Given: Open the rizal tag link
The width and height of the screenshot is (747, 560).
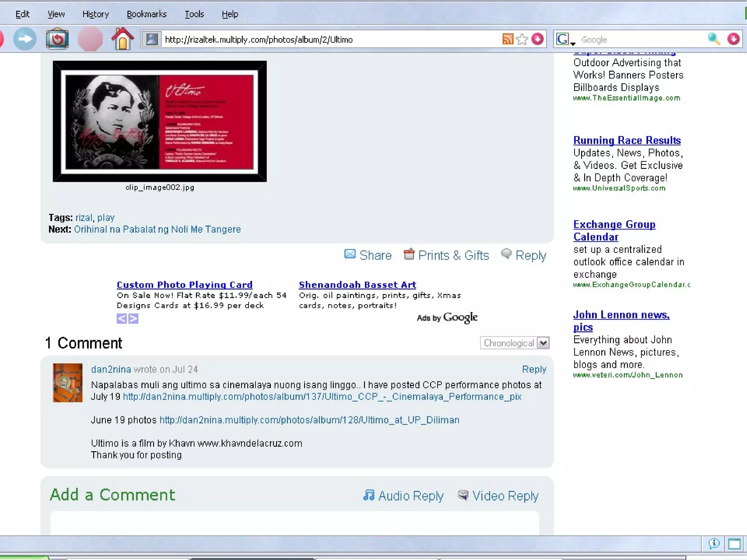Looking at the screenshot, I should pyautogui.click(x=84, y=218).
